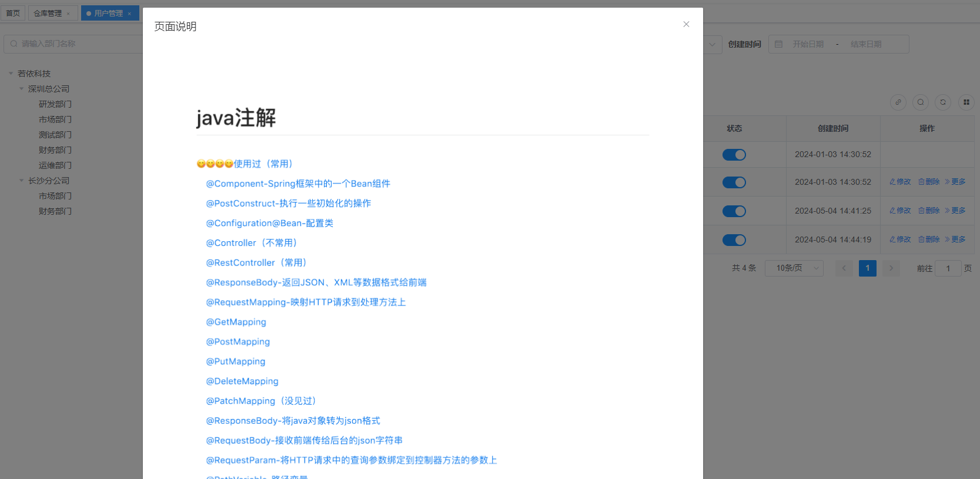This screenshot has width=980, height=479.
Task: Open the @Controller（不常用） link
Action: [252, 243]
